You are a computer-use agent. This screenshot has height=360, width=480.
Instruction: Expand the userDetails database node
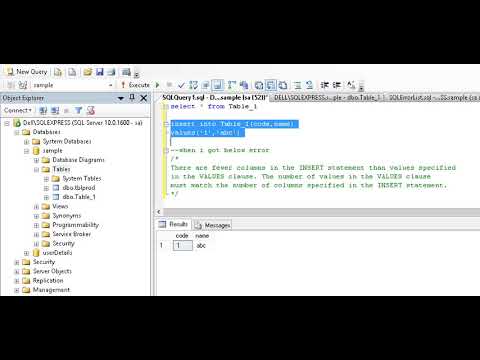tap(26, 253)
